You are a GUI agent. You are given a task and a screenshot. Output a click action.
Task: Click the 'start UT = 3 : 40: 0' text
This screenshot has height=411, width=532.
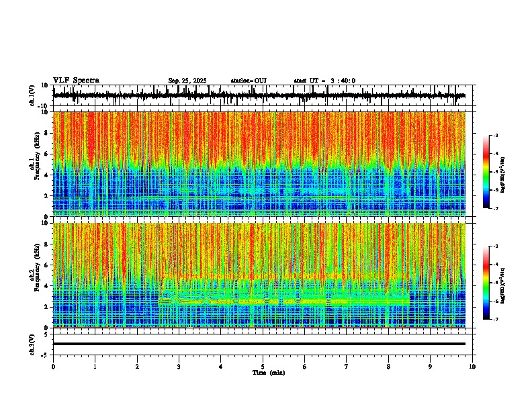pos(324,81)
